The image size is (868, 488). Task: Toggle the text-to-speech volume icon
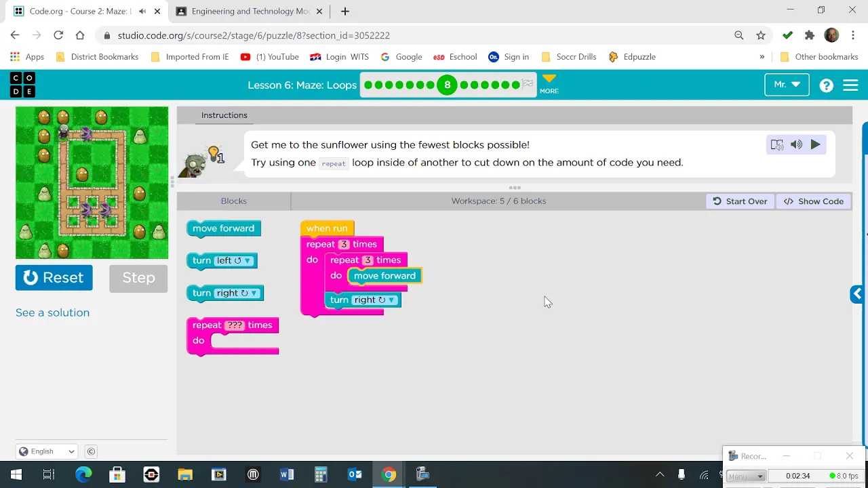[x=796, y=144]
